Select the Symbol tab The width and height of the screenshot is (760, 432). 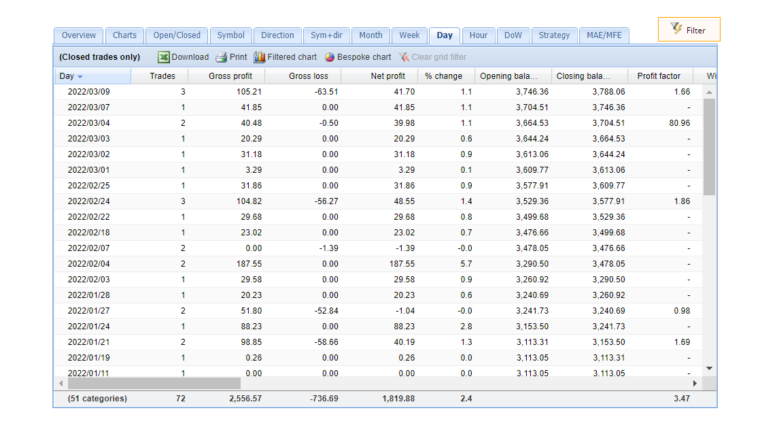231,35
